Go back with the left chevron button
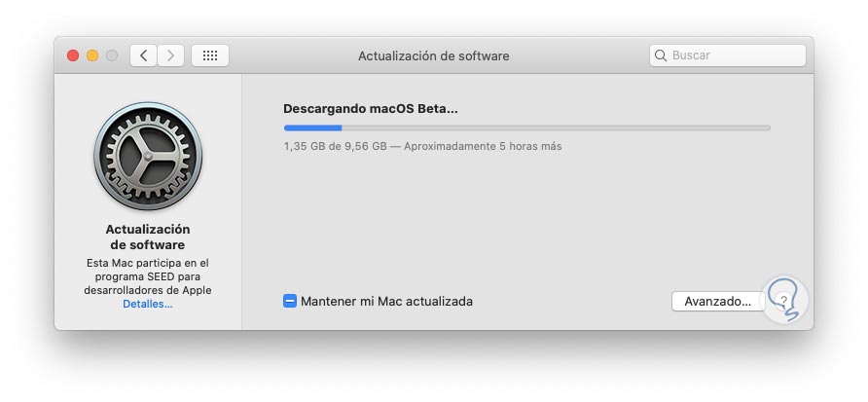The width and height of the screenshot is (868, 402). pos(144,55)
